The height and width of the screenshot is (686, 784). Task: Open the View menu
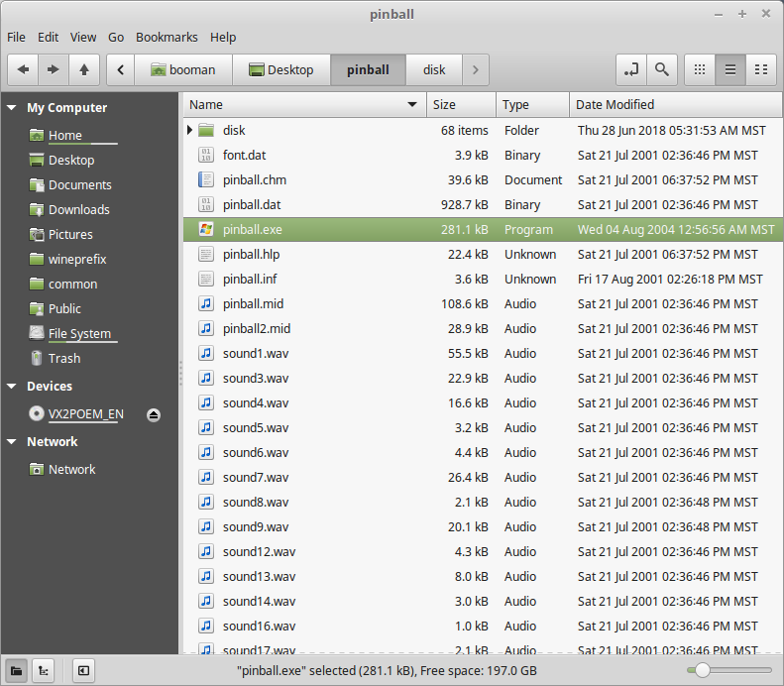point(83,37)
